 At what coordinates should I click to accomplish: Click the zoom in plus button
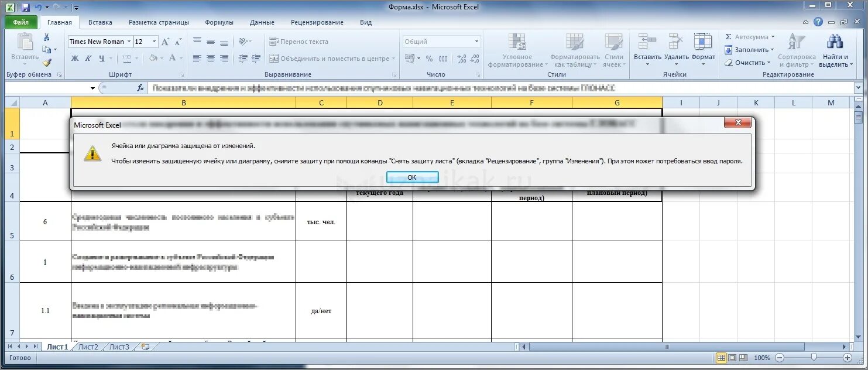click(847, 357)
